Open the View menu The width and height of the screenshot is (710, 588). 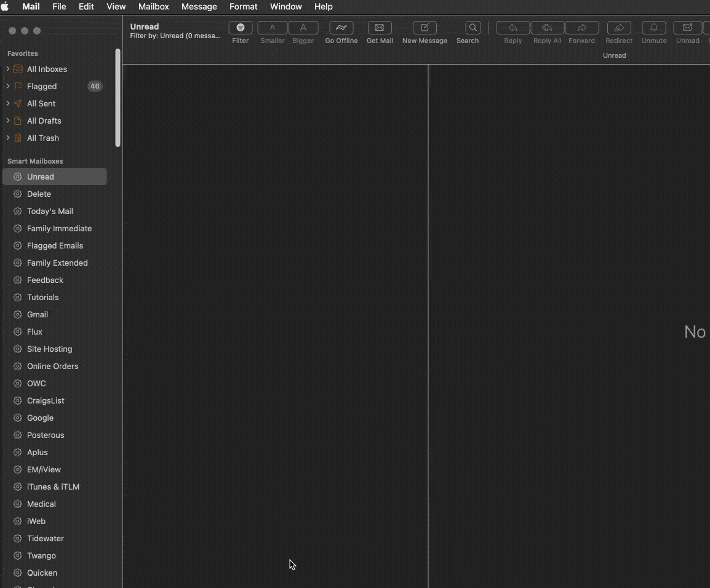tap(116, 7)
